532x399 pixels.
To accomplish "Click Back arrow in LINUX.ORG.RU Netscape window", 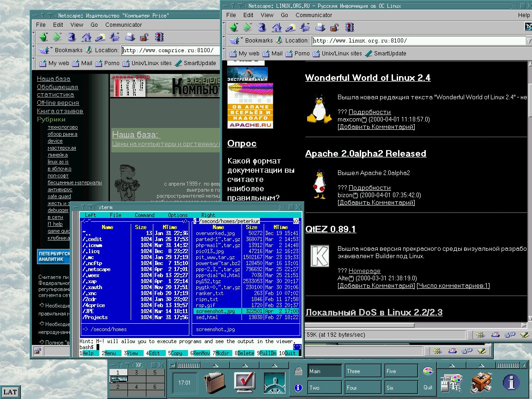I will tap(234, 27).
